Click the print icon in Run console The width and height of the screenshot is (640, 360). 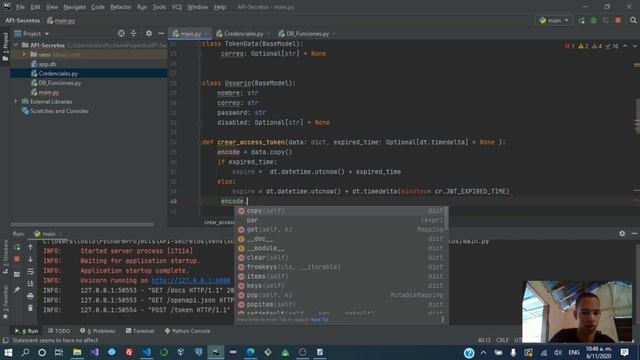30,296
